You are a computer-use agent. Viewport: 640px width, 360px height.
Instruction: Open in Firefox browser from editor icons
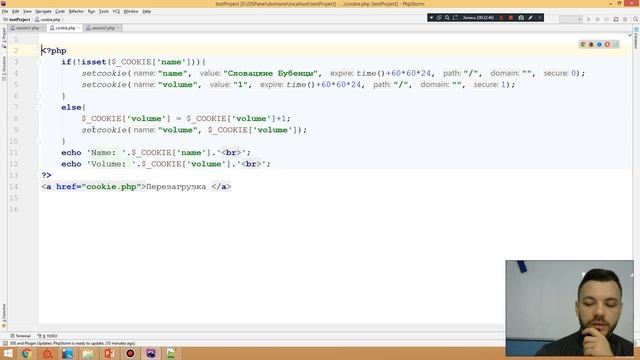tap(591, 44)
